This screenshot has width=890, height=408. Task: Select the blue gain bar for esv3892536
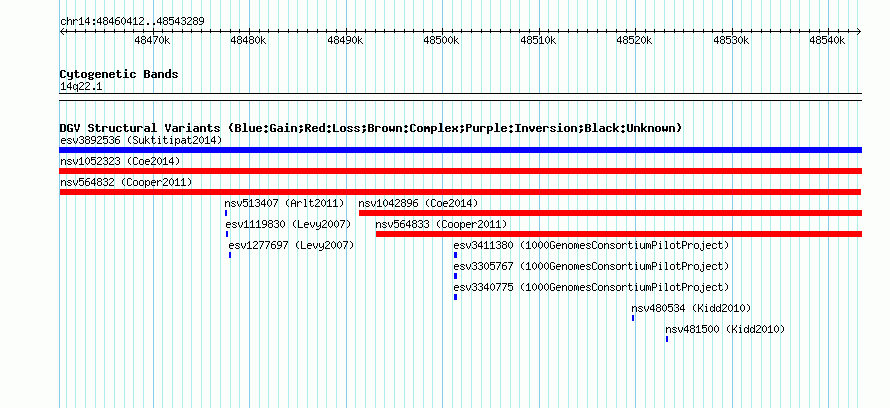460,150
